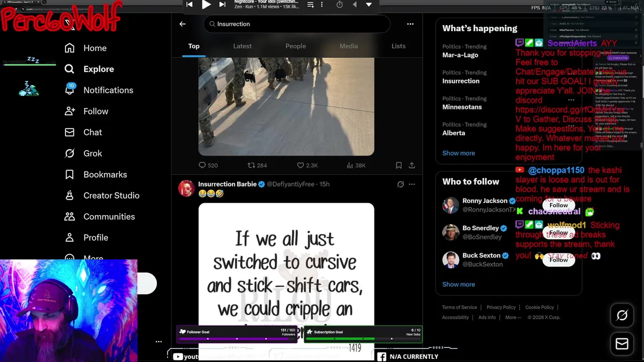Click the left triangle in media player

click(355, 5)
